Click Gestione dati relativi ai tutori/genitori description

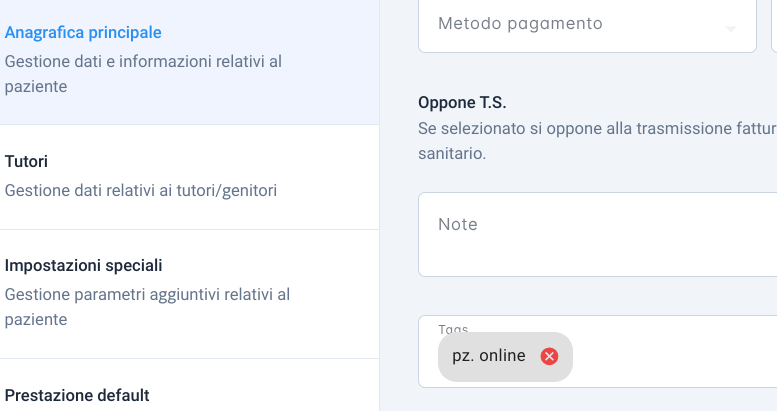(x=141, y=191)
